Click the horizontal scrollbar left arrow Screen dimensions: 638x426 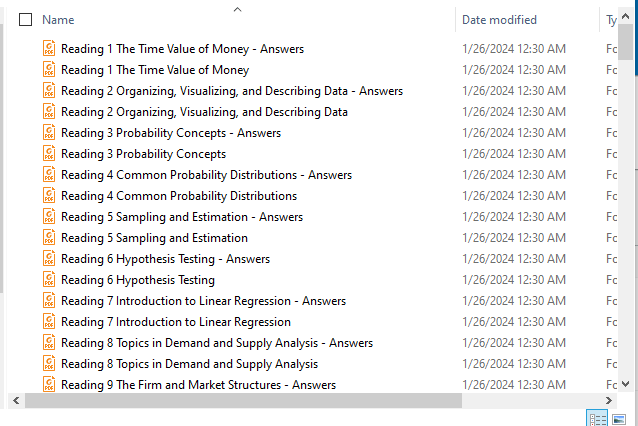point(13,400)
